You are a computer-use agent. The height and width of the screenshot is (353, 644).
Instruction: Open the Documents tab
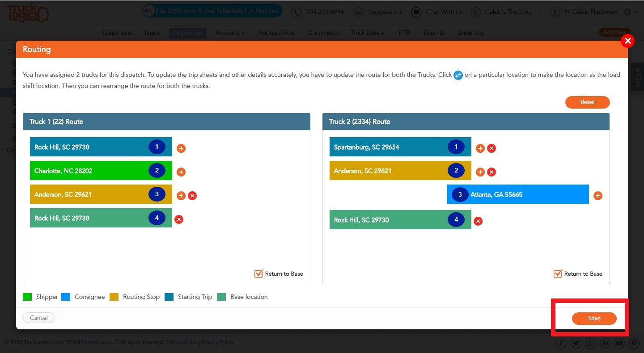[323, 33]
